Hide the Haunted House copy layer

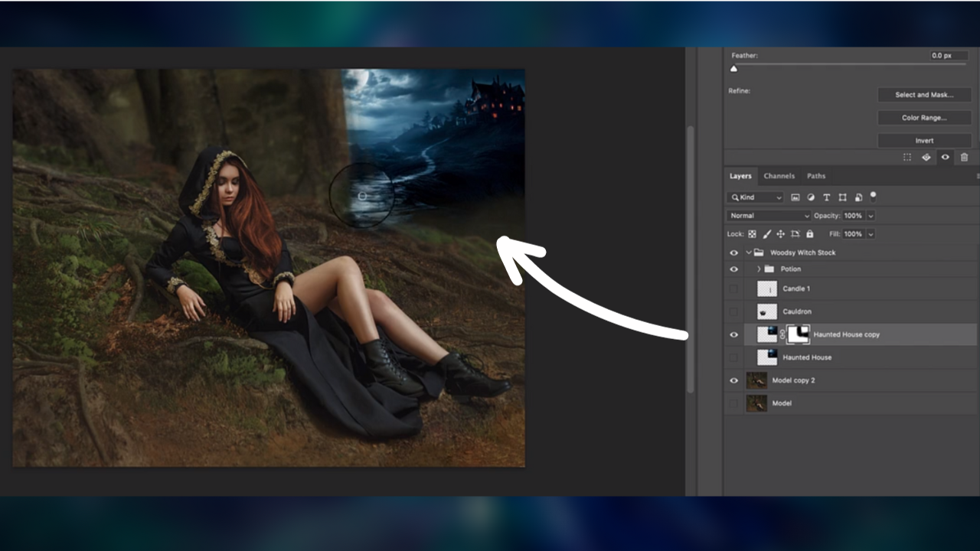(x=734, y=334)
